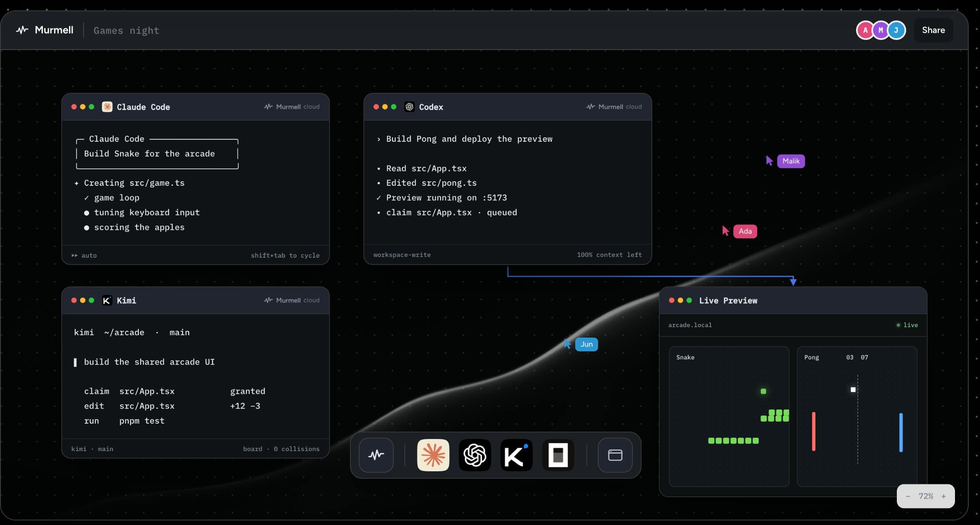Click Jun's blue cursor label

click(x=586, y=344)
